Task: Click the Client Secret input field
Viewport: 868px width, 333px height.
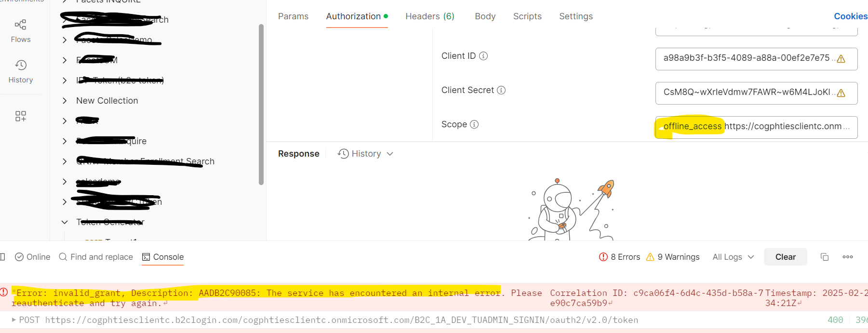Action: pyautogui.click(x=756, y=93)
